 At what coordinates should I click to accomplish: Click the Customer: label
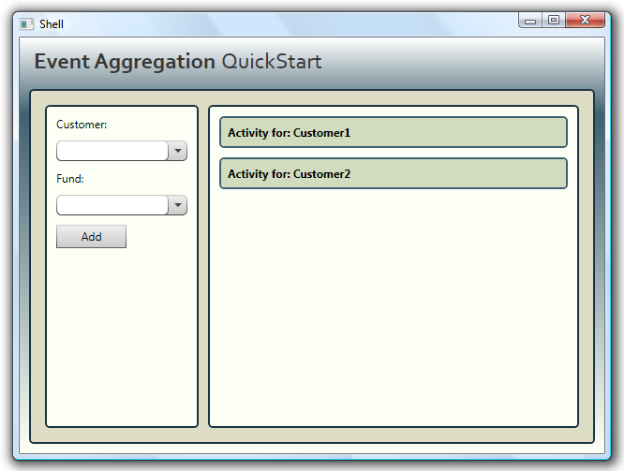(x=82, y=125)
